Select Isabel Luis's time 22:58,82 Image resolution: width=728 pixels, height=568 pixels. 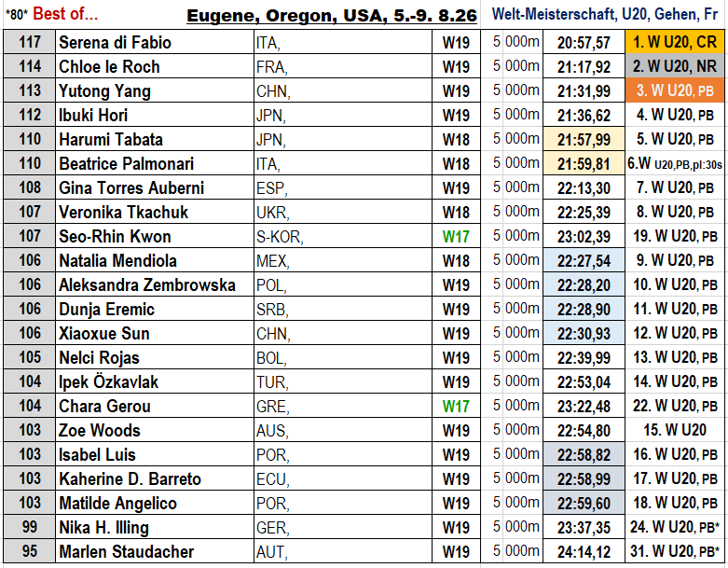584,454
